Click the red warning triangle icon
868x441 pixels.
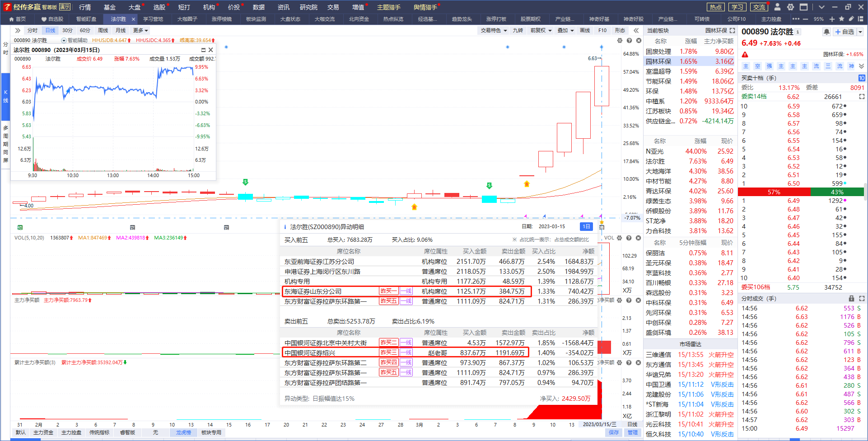745,55
